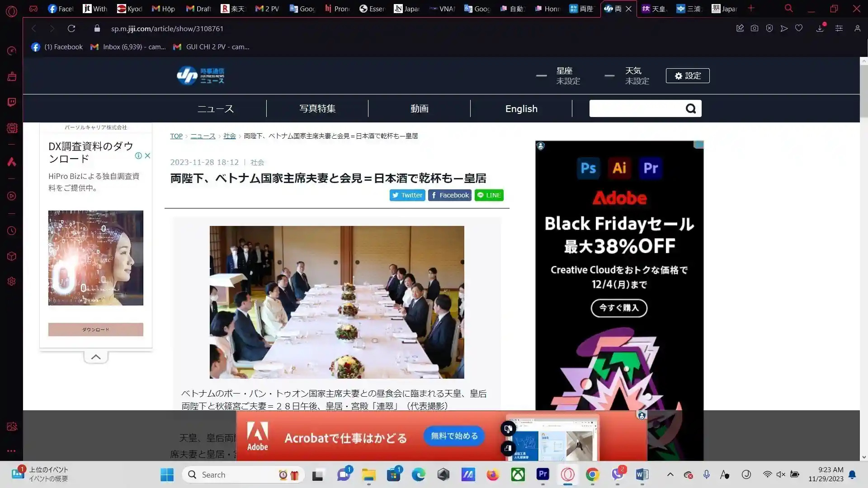This screenshot has width=868, height=488.
Task: Share article via Twitter button
Action: pos(407,195)
